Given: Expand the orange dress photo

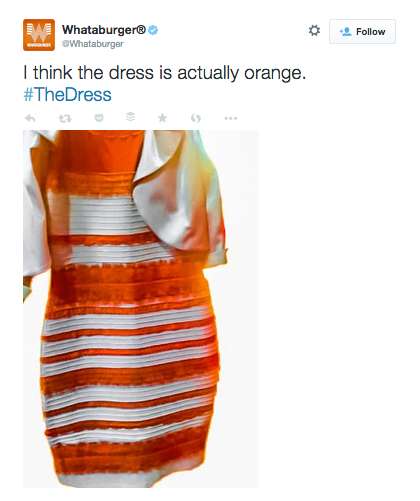Looking at the screenshot, I should pos(141,309).
